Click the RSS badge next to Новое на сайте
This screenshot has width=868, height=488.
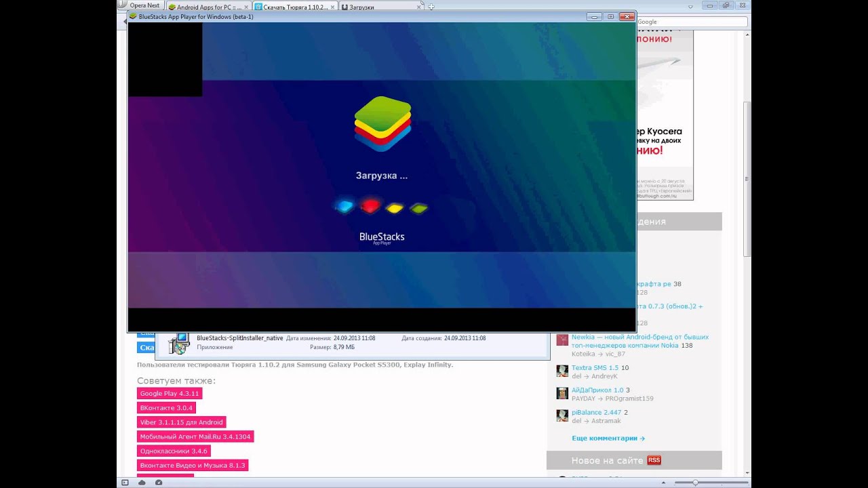(x=654, y=460)
